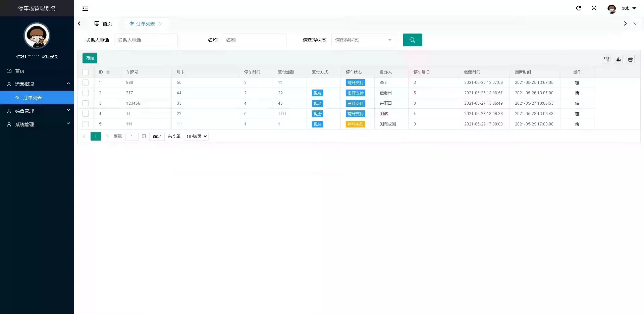Click the refresh icon in top bar
Screen dimensions: 644x314
579,8
